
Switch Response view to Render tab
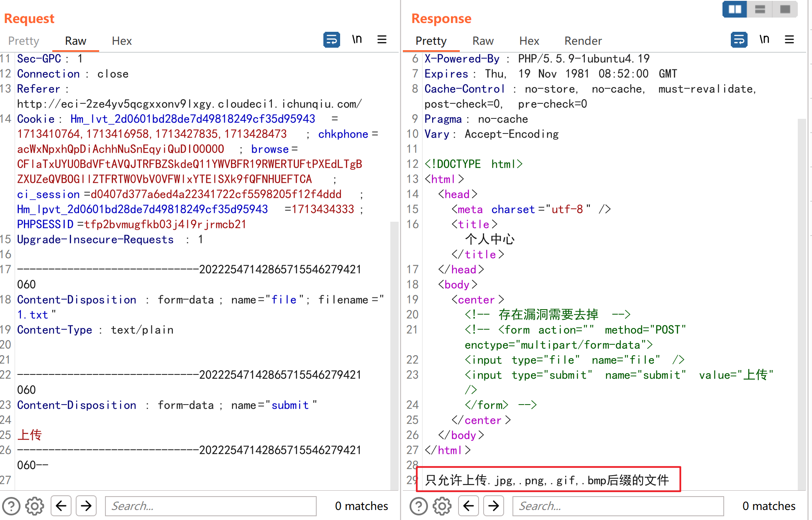coord(583,41)
